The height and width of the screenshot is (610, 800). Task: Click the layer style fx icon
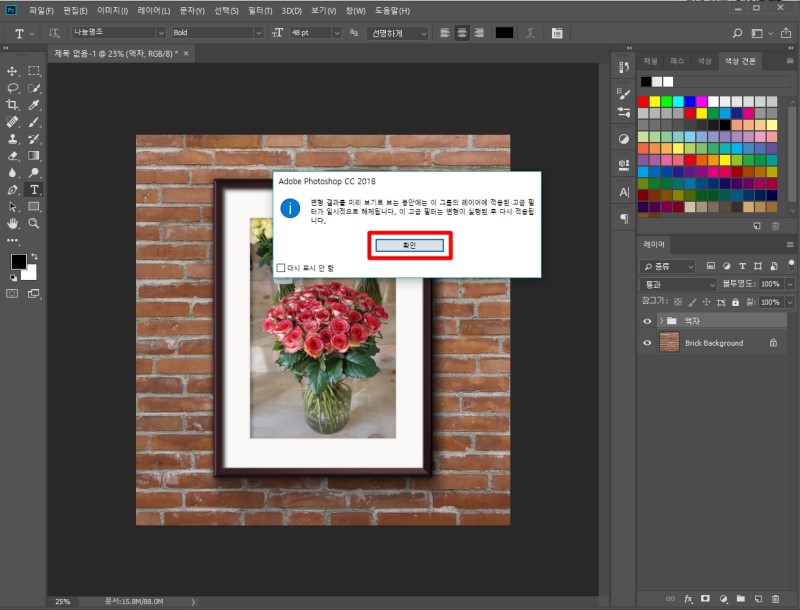[x=688, y=598]
